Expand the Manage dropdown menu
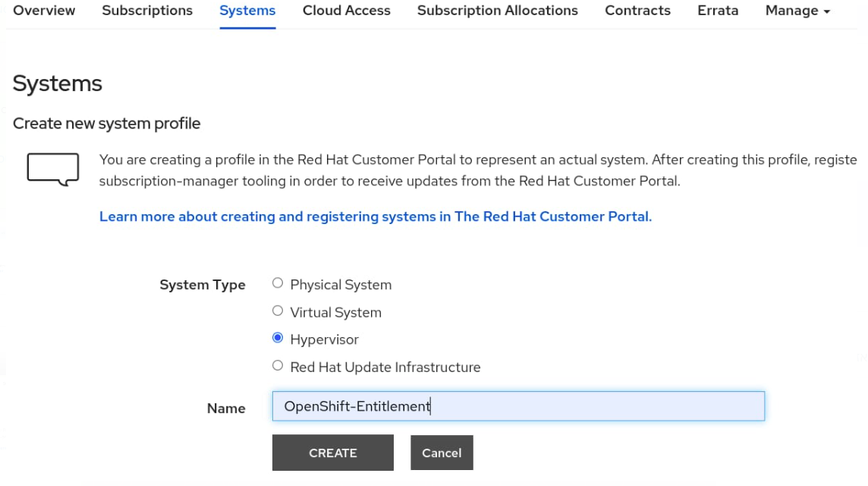 pyautogui.click(x=797, y=11)
